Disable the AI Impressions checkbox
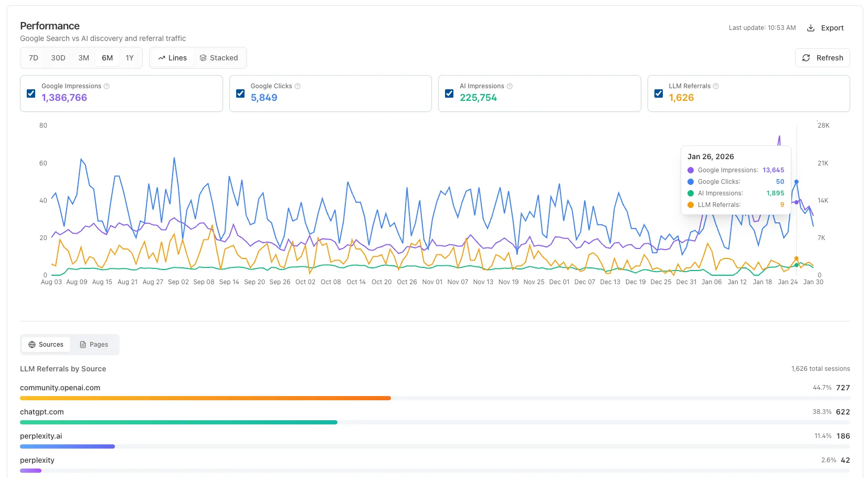 pyautogui.click(x=449, y=93)
